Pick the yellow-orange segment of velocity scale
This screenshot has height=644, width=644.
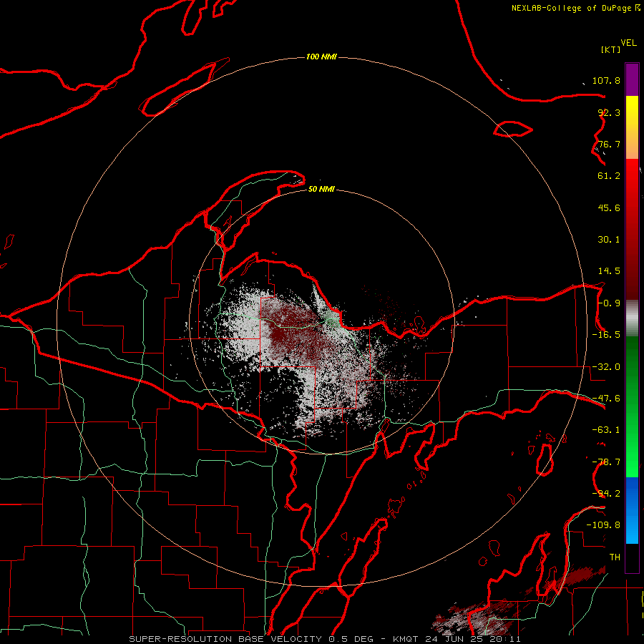pos(632,127)
